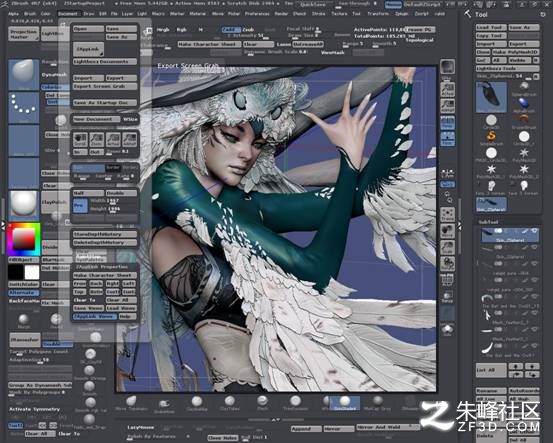This screenshot has height=443, width=553.
Task: Enable the Mrgb paint mode
Action: (x=163, y=30)
